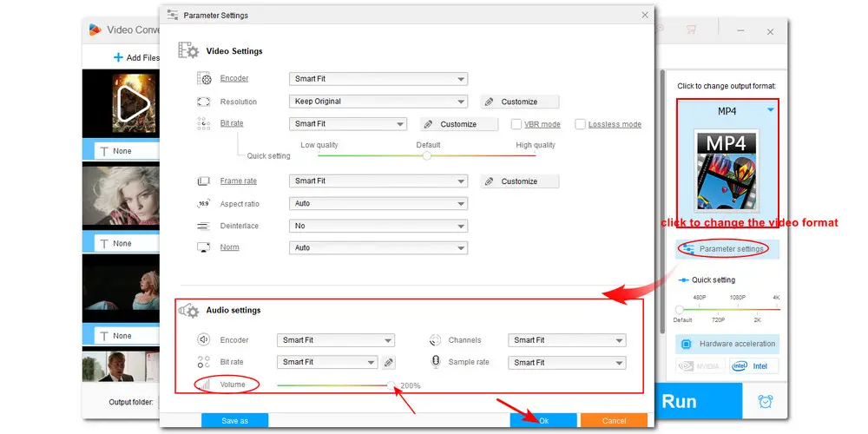
Task: Click the Ok button
Action: pyautogui.click(x=543, y=420)
